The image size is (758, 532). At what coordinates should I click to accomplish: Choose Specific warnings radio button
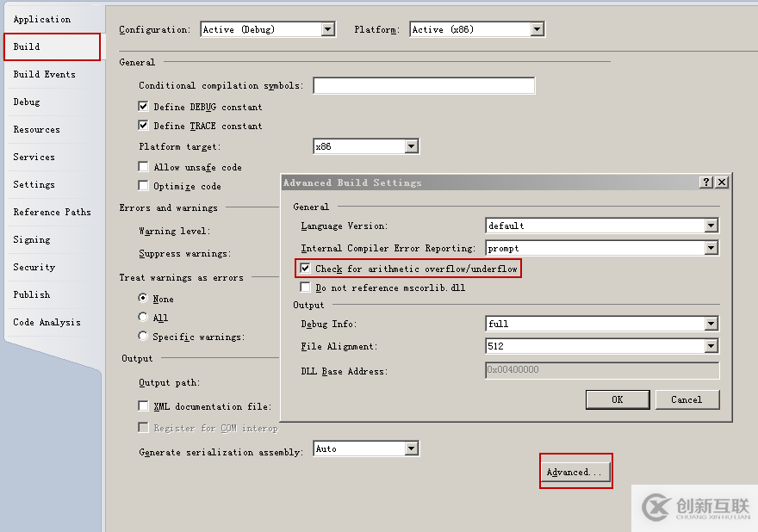tap(143, 336)
